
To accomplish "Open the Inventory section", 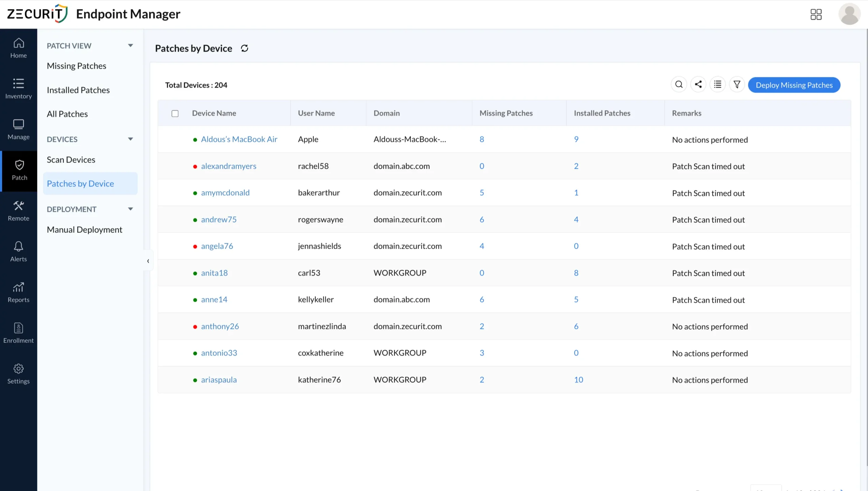I will [19, 89].
